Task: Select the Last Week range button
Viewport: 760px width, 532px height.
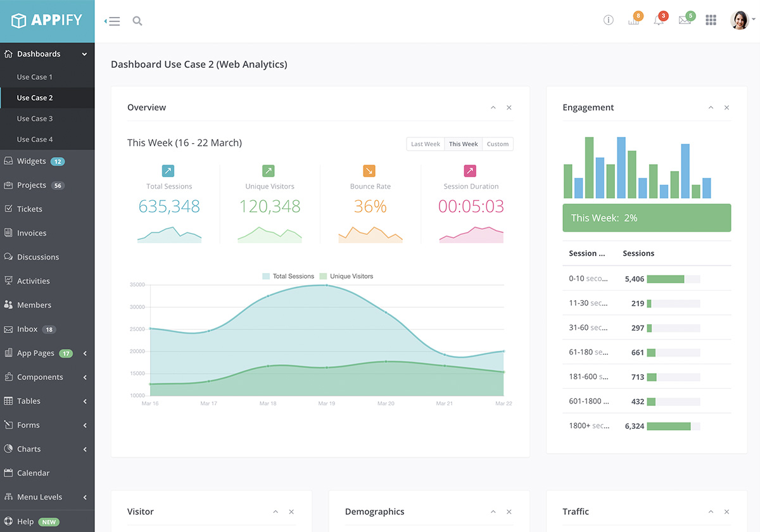Action: pos(425,144)
